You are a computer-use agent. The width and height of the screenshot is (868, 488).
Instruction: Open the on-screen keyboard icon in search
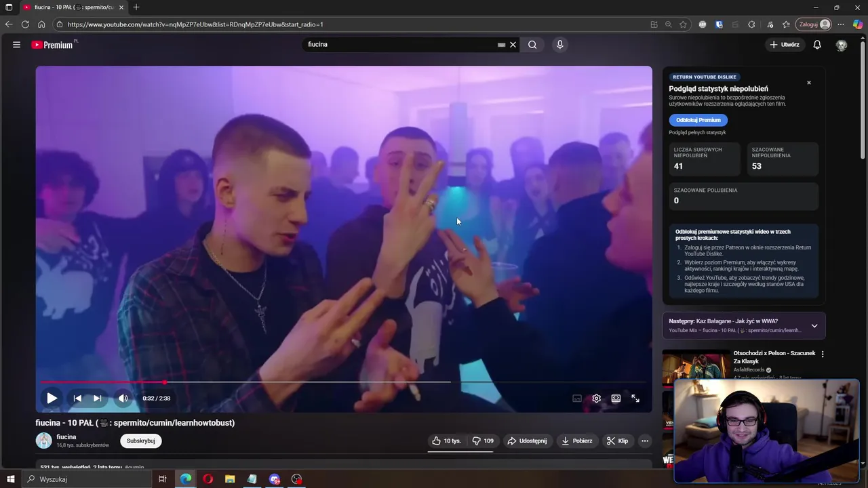(501, 45)
